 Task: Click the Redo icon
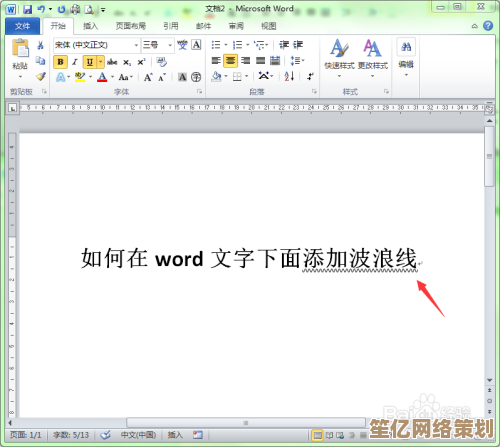(x=61, y=9)
